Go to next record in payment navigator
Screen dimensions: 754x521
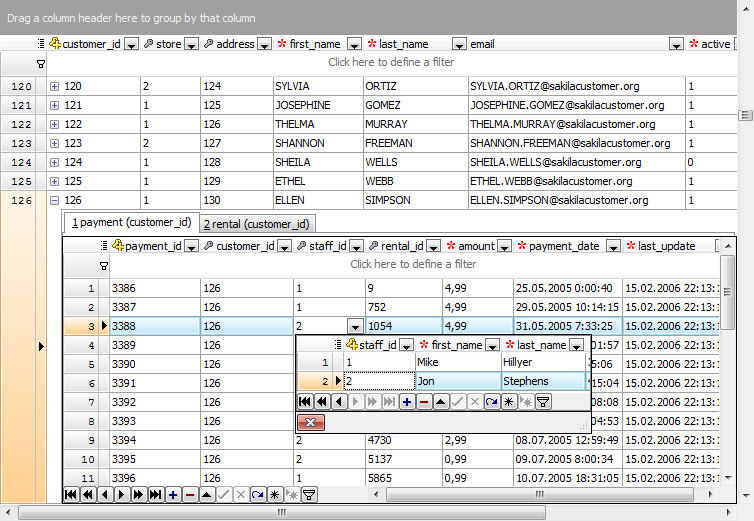click(x=122, y=495)
